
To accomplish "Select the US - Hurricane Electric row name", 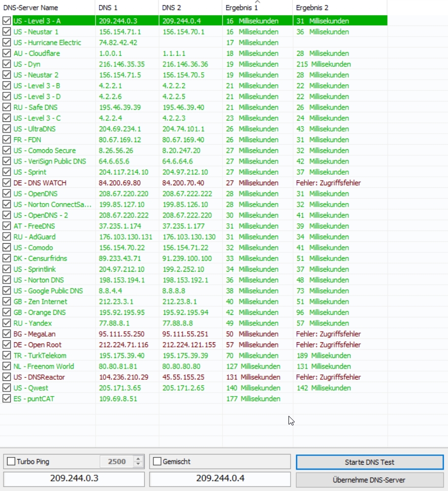I will click(x=47, y=43).
